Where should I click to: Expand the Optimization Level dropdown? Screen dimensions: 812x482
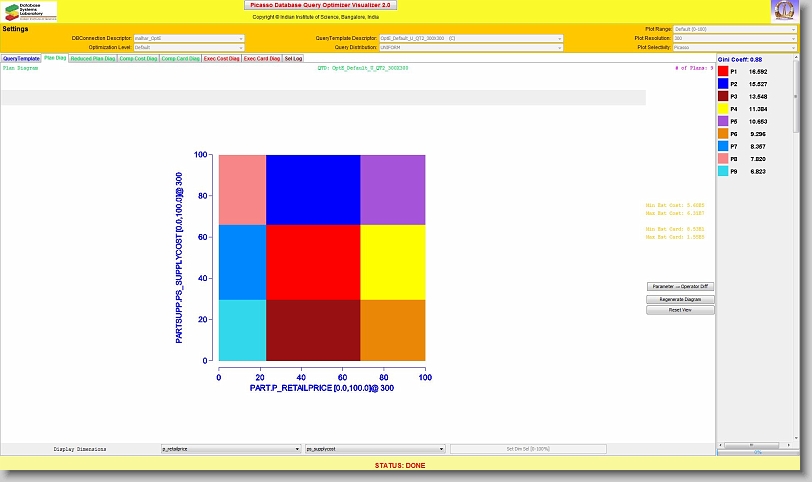pos(189,47)
